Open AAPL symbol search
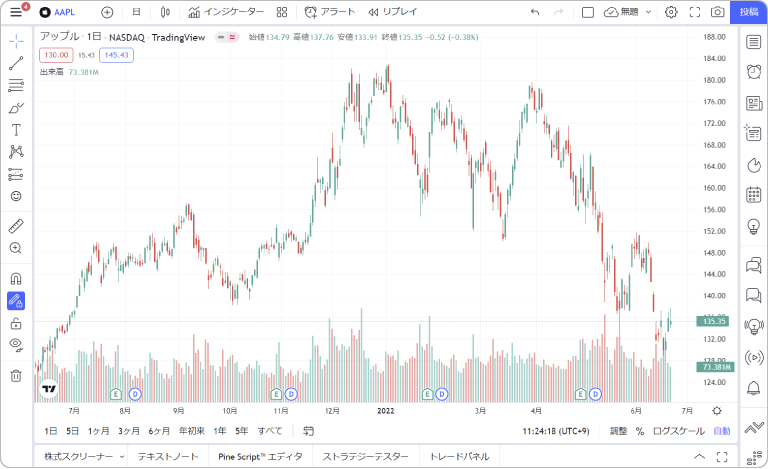Image resolution: width=768 pixels, height=469 pixels. [x=57, y=12]
